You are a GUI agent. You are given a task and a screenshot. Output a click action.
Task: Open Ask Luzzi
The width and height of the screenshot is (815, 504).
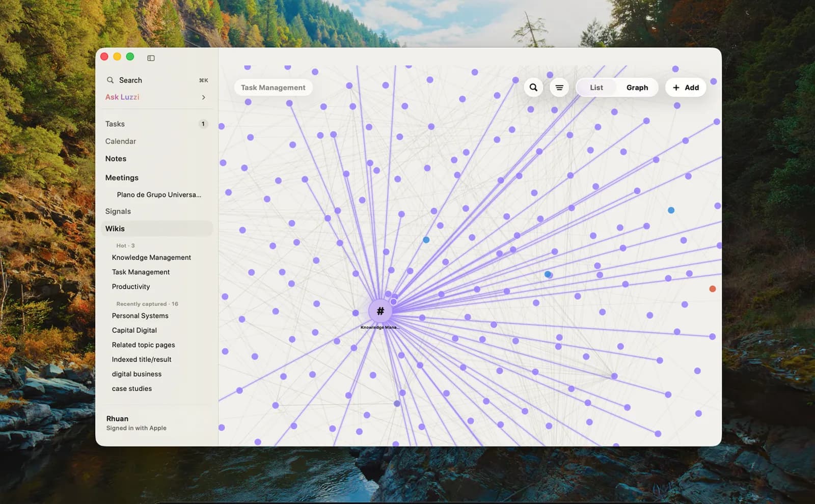122,97
